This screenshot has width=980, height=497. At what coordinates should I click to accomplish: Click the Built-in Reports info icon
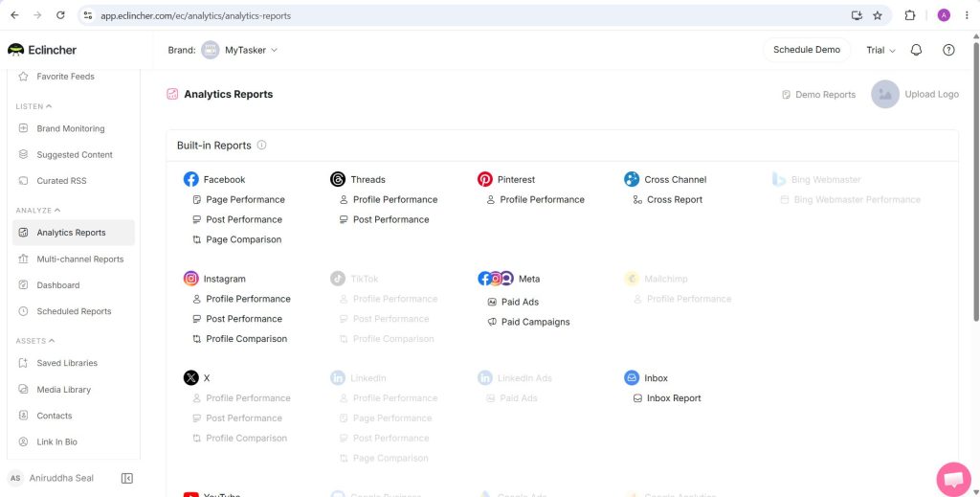tap(262, 145)
